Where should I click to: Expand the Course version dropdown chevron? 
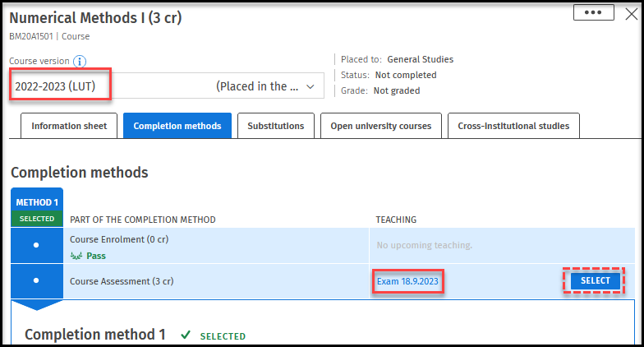(x=310, y=86)
